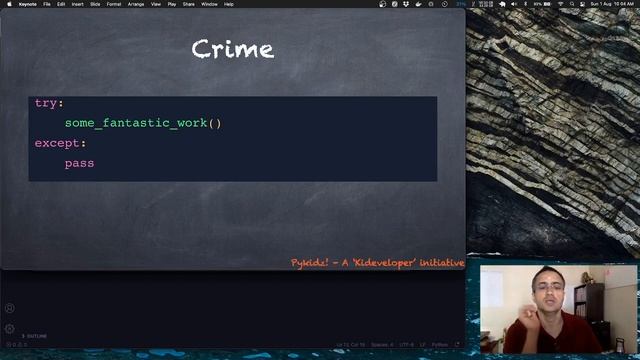The width and height of the screenshot is (640, 360).
Task: Click the volume icon in menu bar
Action: pyautogui.click(x=514, y=4)
